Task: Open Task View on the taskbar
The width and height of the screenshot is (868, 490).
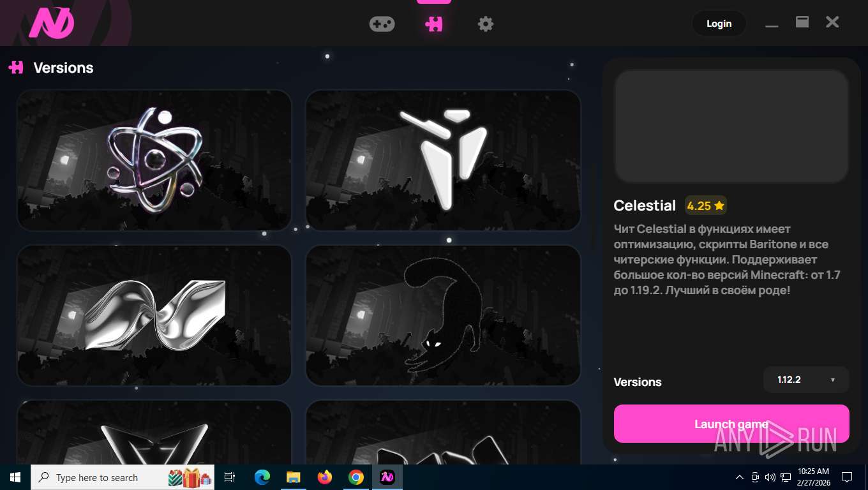Action: click(x=230, y=477)
